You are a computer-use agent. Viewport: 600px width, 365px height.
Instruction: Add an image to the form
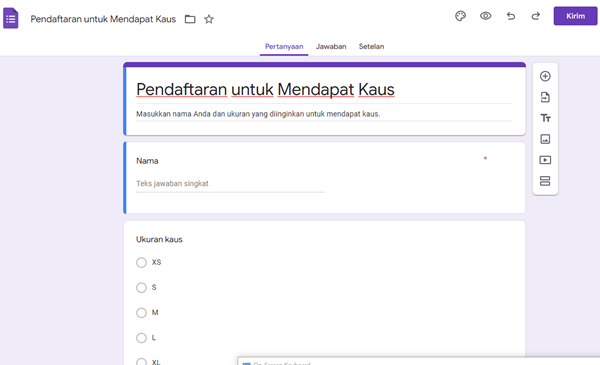[545, 139]
